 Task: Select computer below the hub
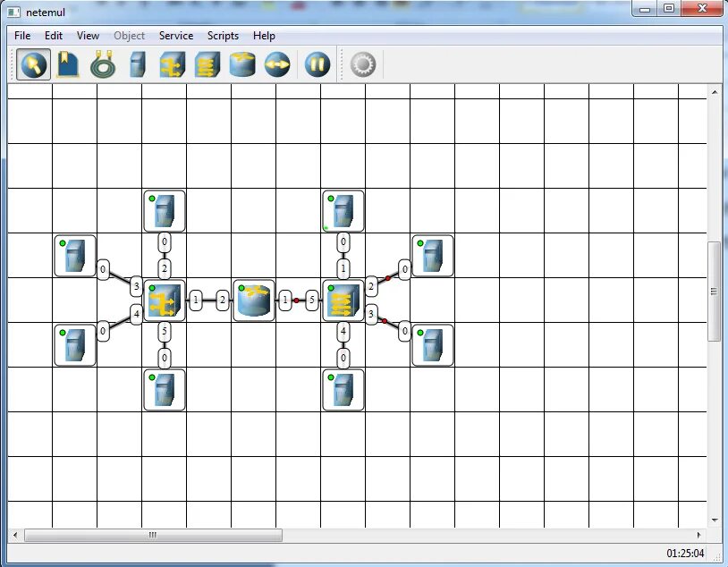coord(165,390)
